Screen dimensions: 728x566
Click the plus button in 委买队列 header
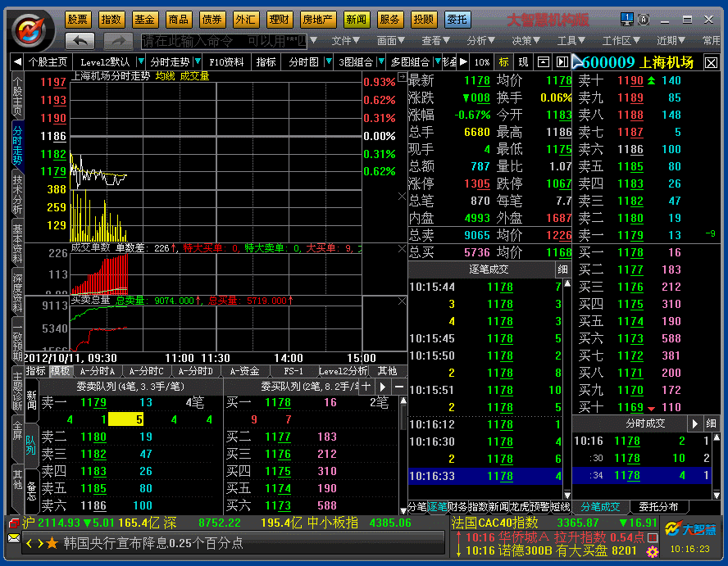[x=366, y=387]
